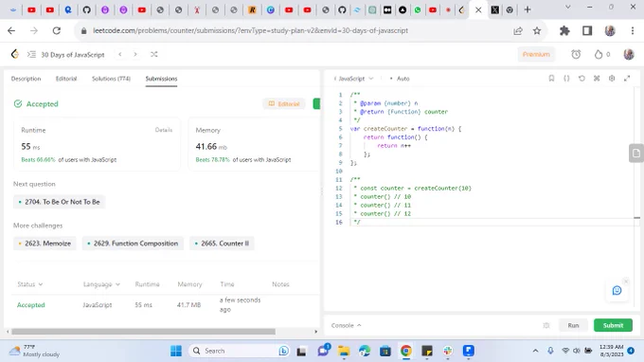The image size is (644, 362).
Task: Open the study plan problem list icon
Action: 31,54
